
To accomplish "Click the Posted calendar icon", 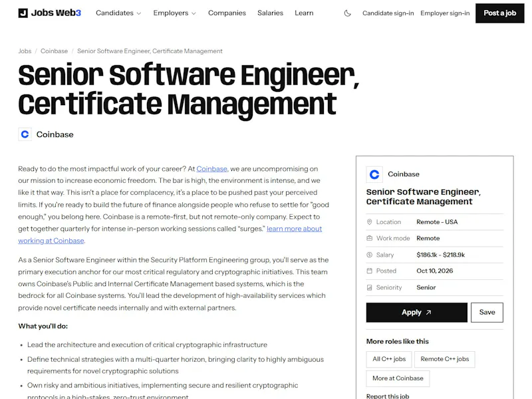I will pos(370,271).
